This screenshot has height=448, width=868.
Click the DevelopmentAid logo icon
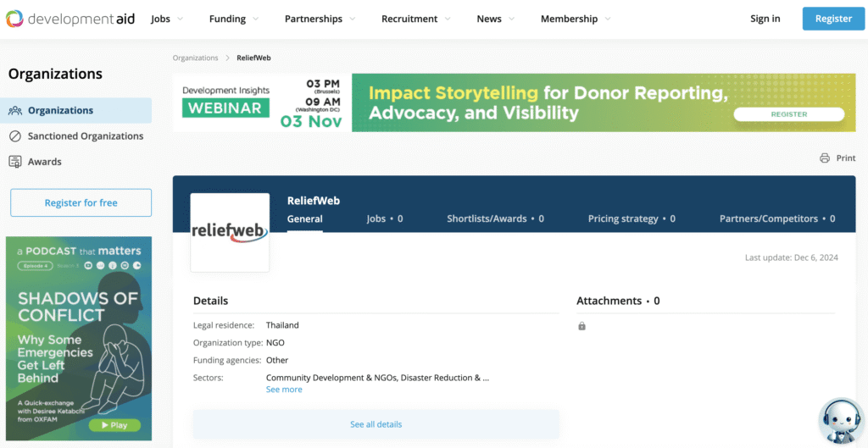click(x=14, y=19)
